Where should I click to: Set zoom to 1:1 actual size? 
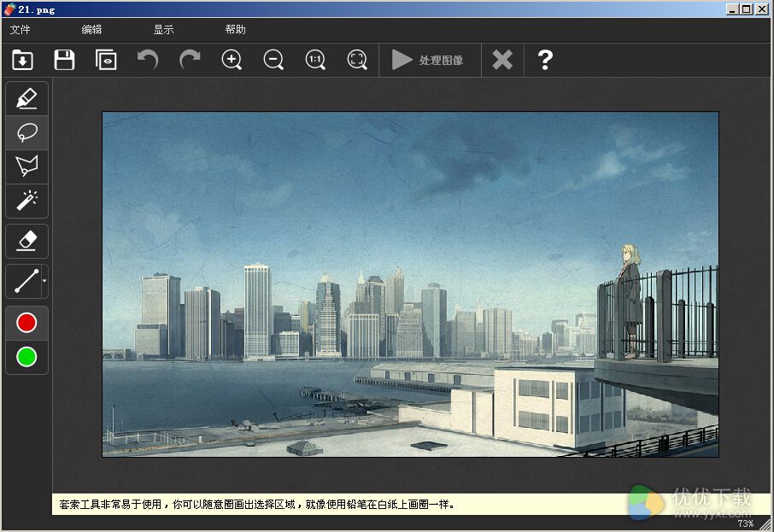pyautogui.click(x=315, y=60)
